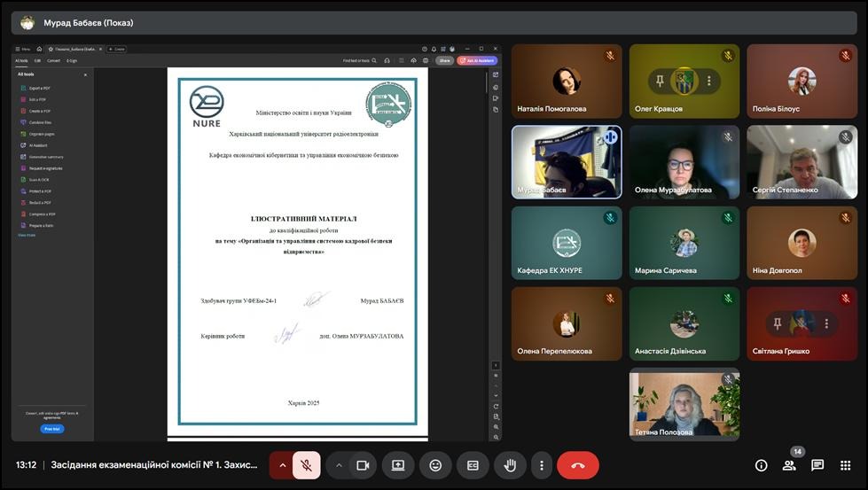
Task: Click the red Leave call button
Action: tap(578, 465)
